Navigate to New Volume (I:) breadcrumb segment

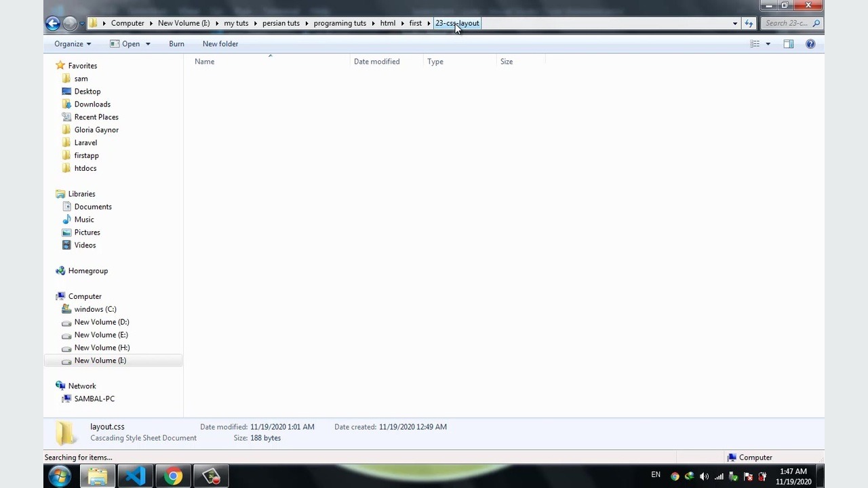(x=184, y=23)
